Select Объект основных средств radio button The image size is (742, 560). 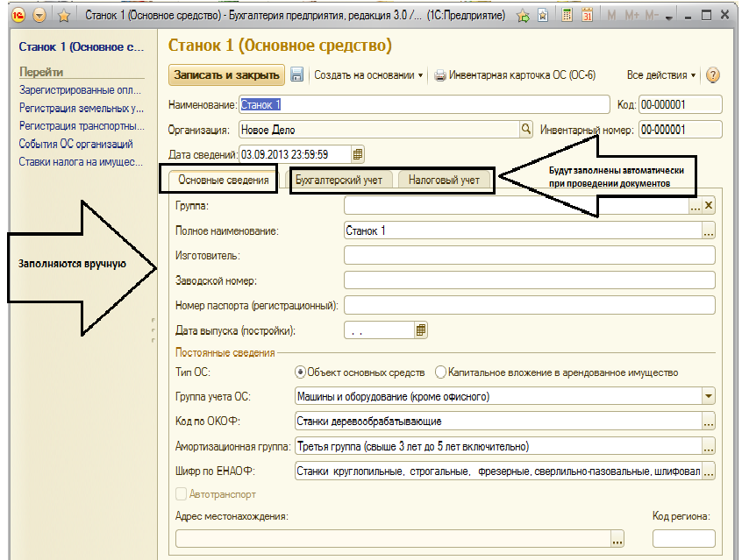pos(300,372)
